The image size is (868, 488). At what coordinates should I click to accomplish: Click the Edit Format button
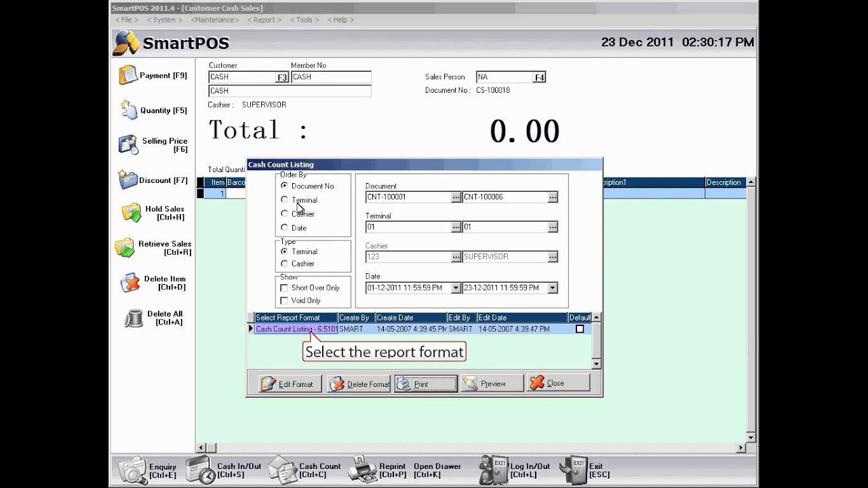point(290,384)
